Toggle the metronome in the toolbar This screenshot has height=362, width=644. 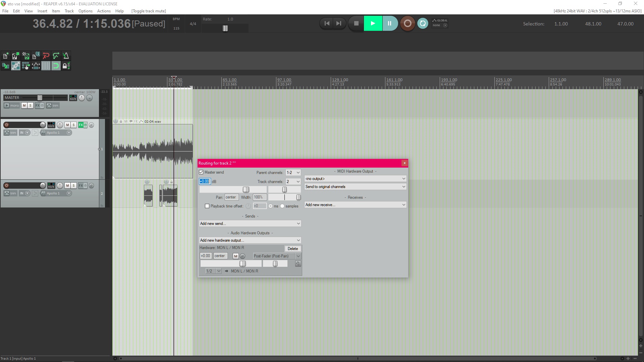point(66,56)
